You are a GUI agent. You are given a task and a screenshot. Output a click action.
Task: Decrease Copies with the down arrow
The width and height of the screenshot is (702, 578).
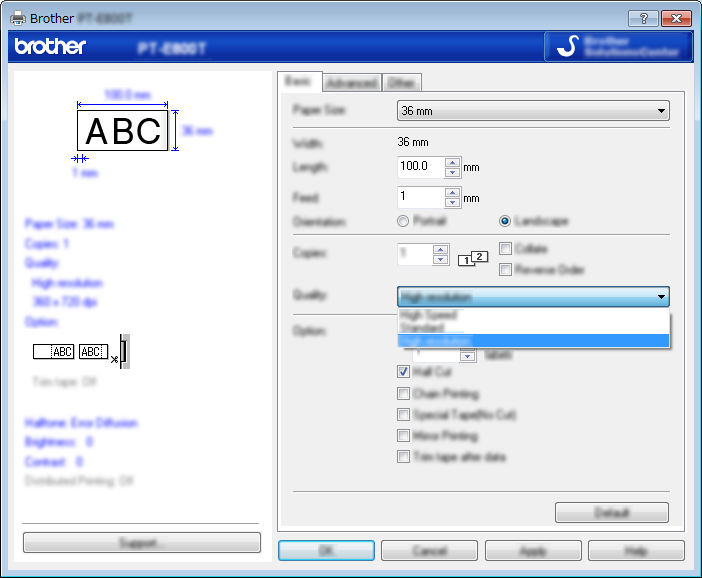tap(441, 260)
